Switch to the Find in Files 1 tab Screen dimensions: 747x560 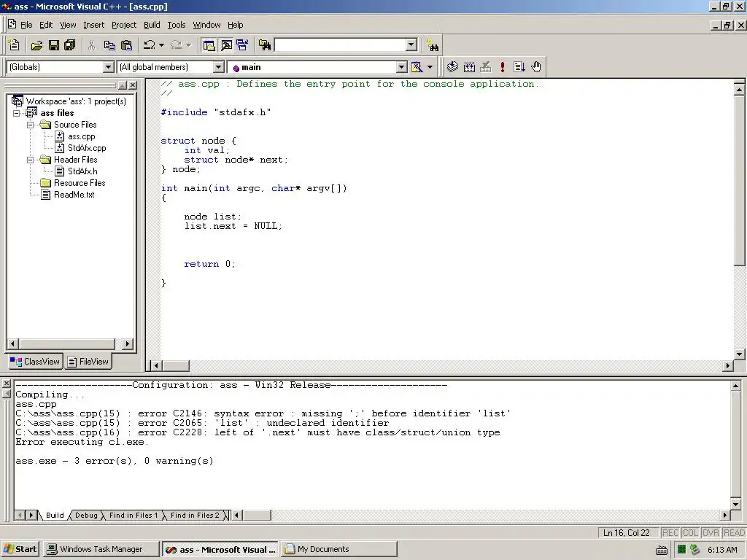[x=133, y=516]
